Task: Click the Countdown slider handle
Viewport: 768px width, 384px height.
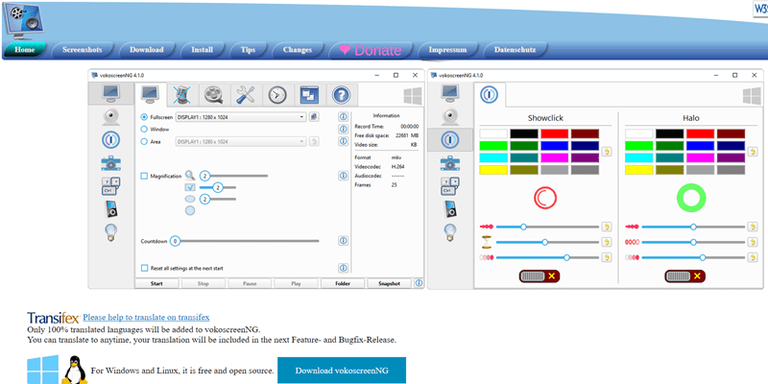Action: [x=175, y=241]
